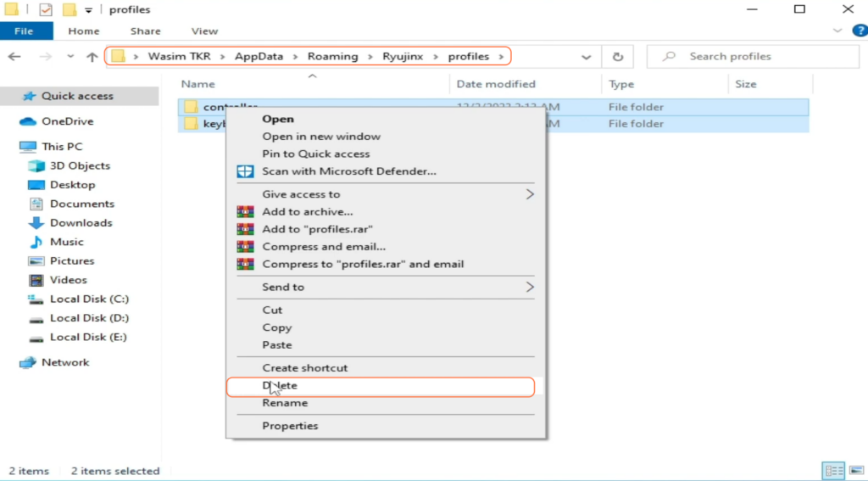This screenshot has width=868, height=481.
Task: Refresh the profiles folder view
Action: (618, 57)
